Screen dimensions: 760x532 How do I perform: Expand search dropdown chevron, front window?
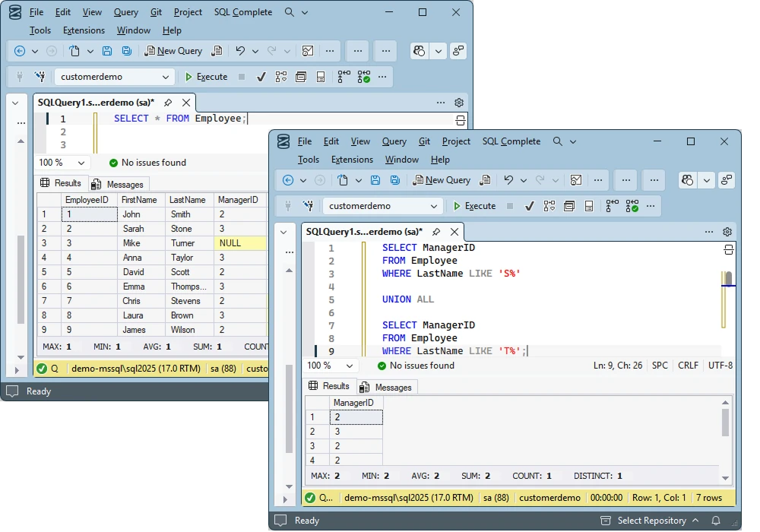point(573,141)
